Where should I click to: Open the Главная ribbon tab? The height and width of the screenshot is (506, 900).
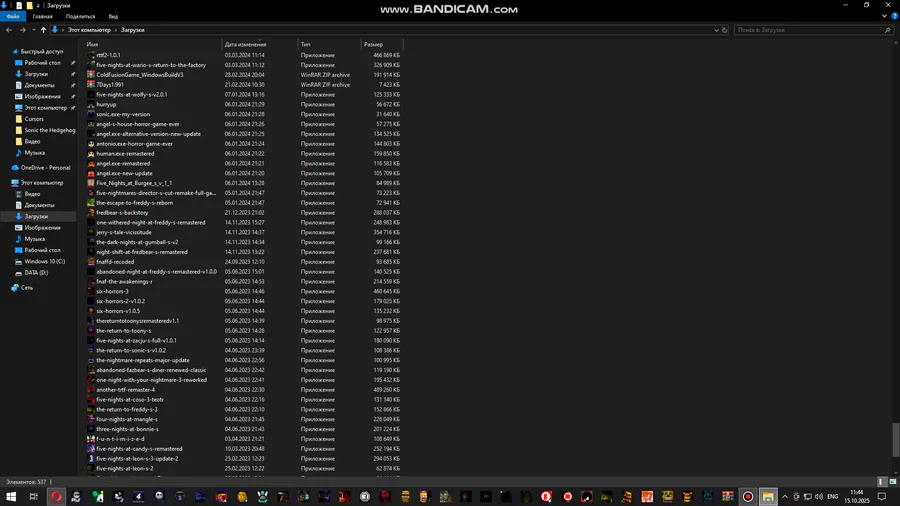click(x=42, y=17)
